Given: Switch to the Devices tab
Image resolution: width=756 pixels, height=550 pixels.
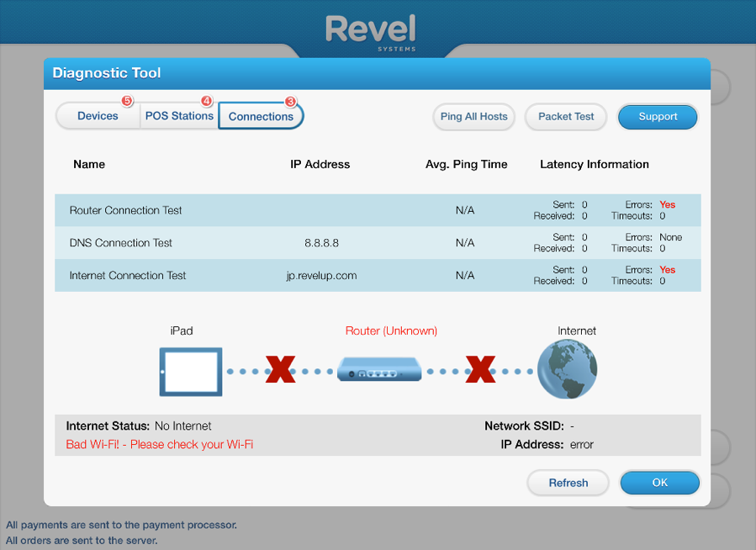Looking at the screenshot, I should coord(98,116).
